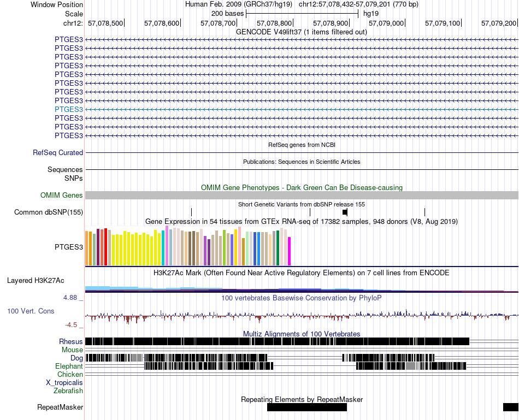This screenshot has height=420, width=519.
Task: Select the wide RepeatMasker block under the title
Action: point(307,407)
